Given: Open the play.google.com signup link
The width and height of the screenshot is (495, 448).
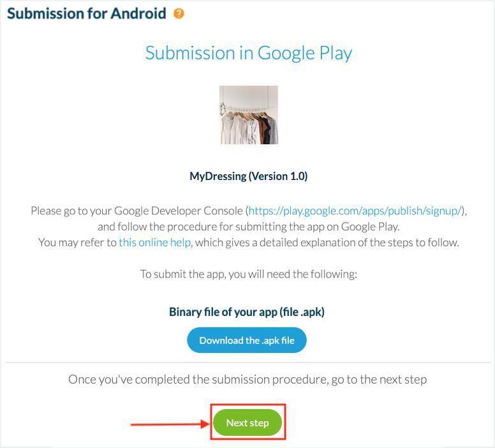Looking at the screenshot, I should tap(354, 211).
